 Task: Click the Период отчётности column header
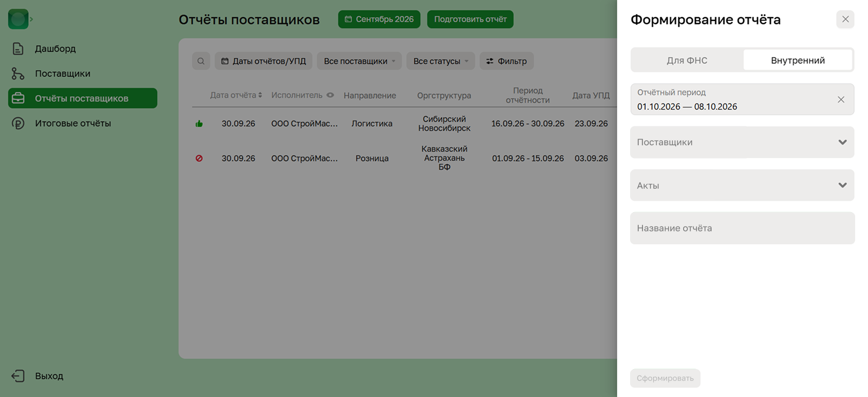click(x=528, y=95)
